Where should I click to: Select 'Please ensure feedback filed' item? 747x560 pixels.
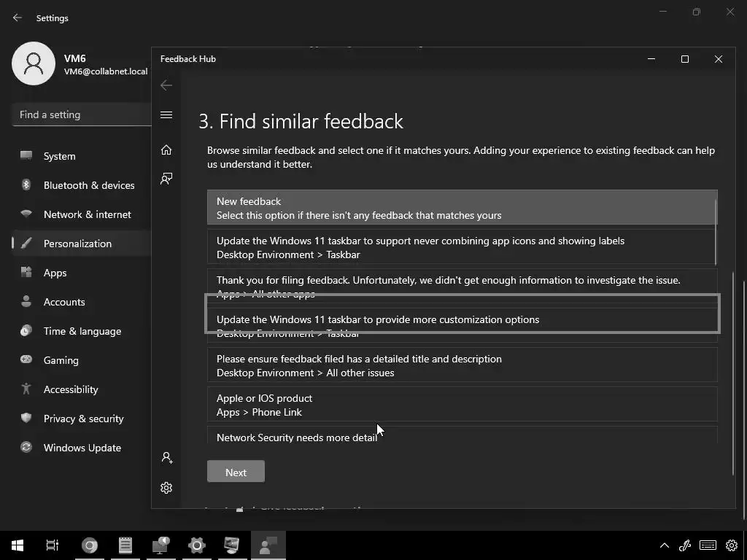(x=462, y=365)
